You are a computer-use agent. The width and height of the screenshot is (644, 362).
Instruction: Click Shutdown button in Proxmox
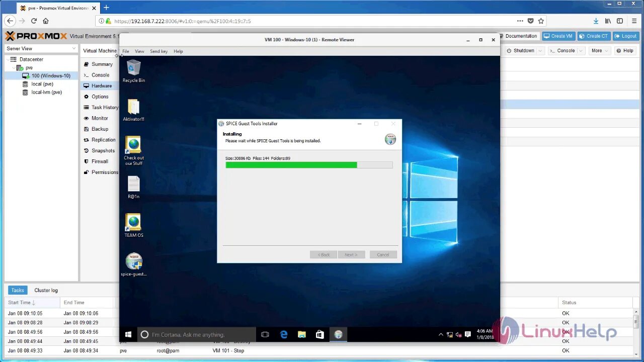(x=520, y=51)
